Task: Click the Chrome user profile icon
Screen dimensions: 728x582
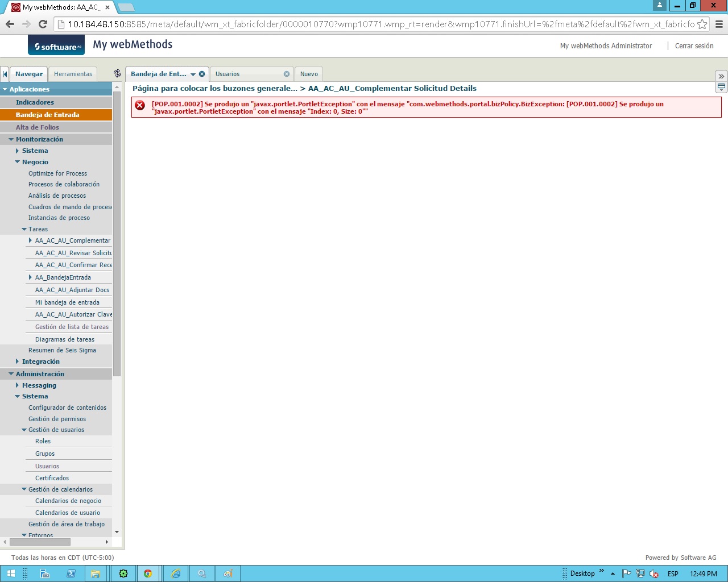Action: click(660, 5)
